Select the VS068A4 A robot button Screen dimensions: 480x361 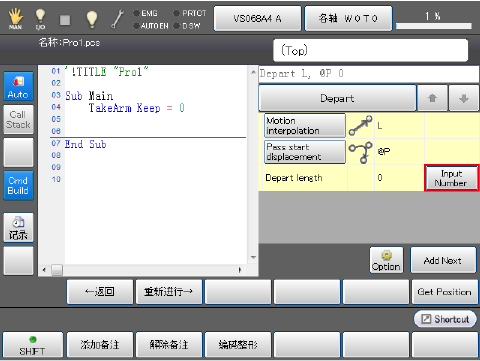pyautogui.click(x=257, y=18)
